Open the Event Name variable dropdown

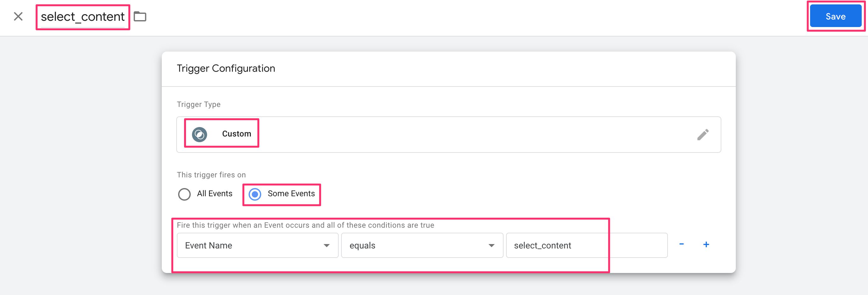(257, 245)
